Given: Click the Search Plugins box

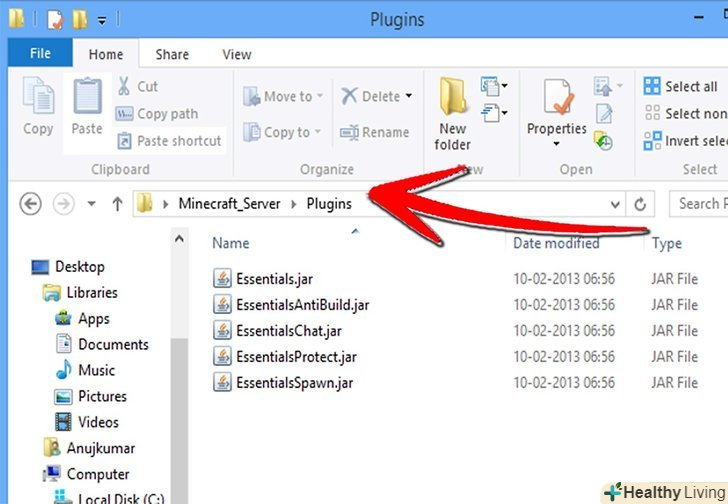Looking at the screenshot, I should tap(699, 204).
